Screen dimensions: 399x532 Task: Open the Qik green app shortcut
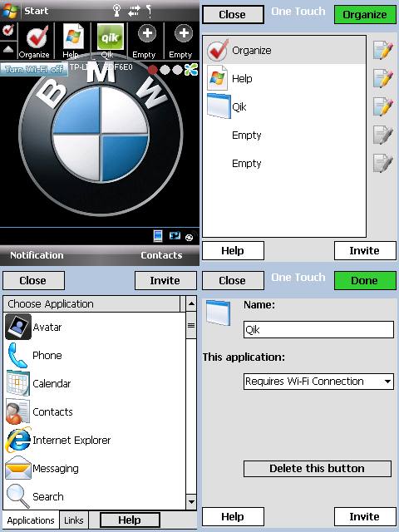(110, 37)
